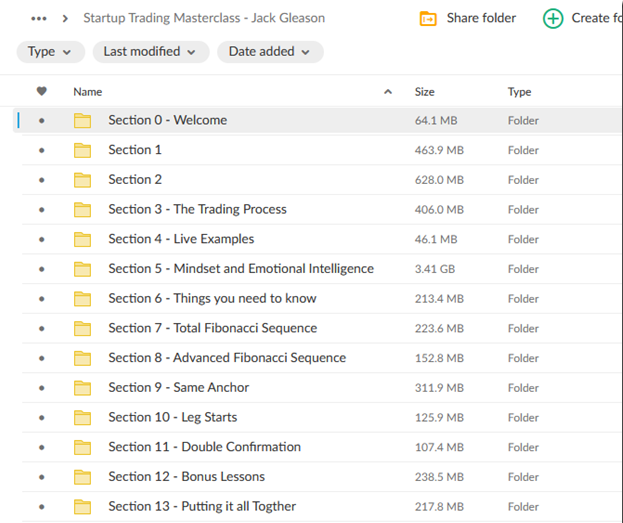Click the Share folder icon
The height and width of the screenshot is (523, 623).
(x=428, y=18)
